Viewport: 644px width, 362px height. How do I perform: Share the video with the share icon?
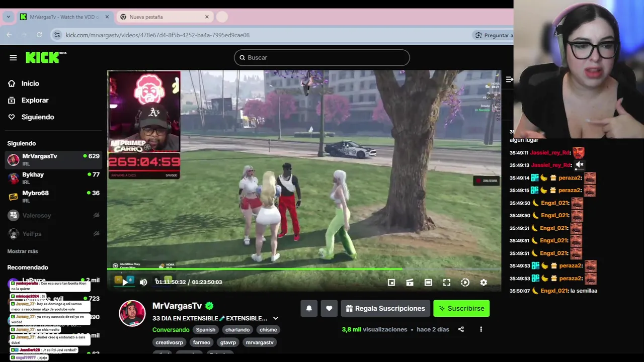(461, 329)
